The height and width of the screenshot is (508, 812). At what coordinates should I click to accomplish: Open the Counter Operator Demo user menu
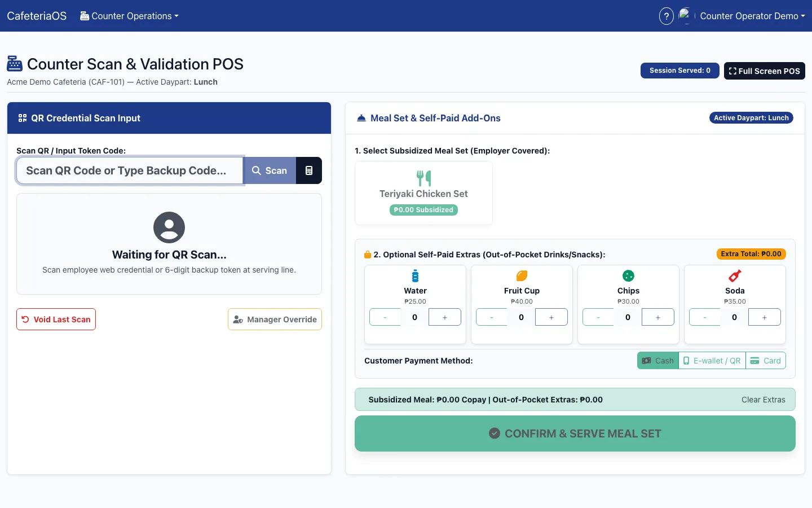coord(752,16)
